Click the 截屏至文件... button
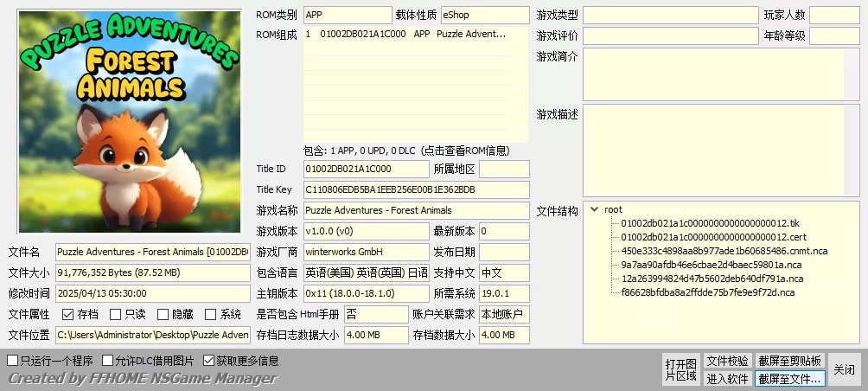Screen dimensions: 868x391 click(x=789, y=378)
